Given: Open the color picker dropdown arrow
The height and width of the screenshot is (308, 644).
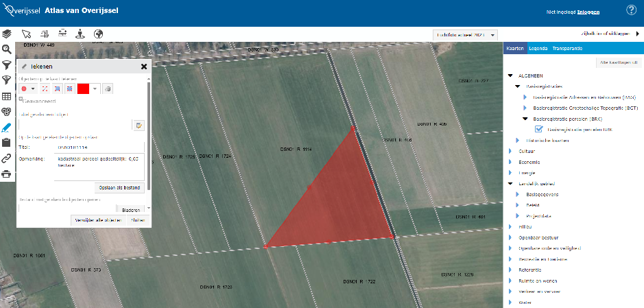Looking at the screenshot, I should click(95, 88).
